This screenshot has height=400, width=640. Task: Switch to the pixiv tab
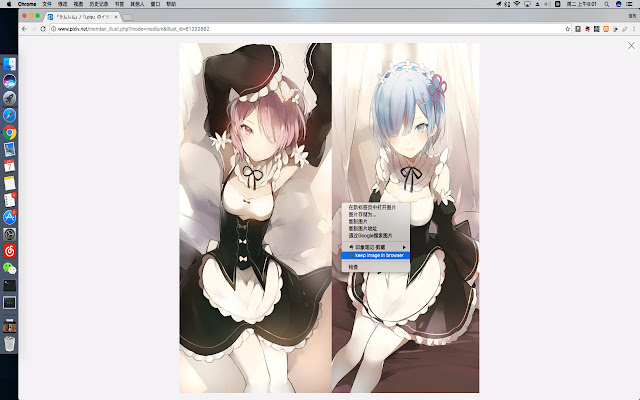coord(83,17)
